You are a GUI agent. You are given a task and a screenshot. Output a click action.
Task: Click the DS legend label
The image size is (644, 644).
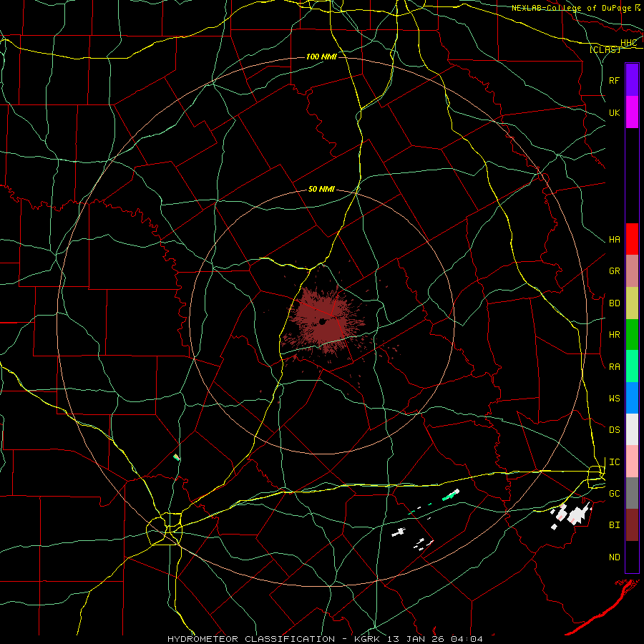(614, 429)
